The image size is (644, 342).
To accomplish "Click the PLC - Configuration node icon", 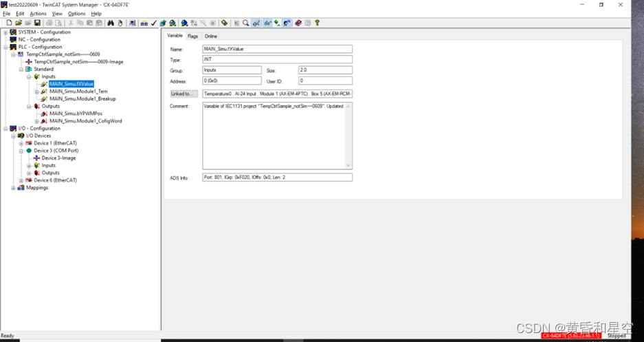I will tap(13, 47).
